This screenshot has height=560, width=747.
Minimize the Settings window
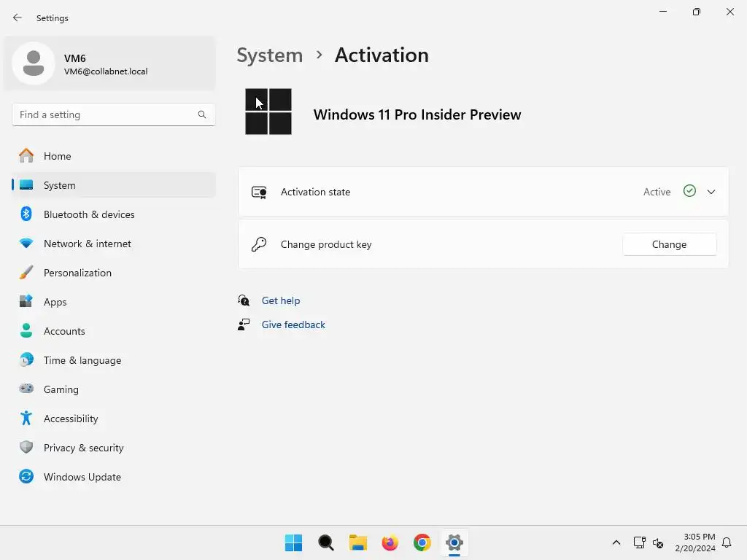(662, 12)
